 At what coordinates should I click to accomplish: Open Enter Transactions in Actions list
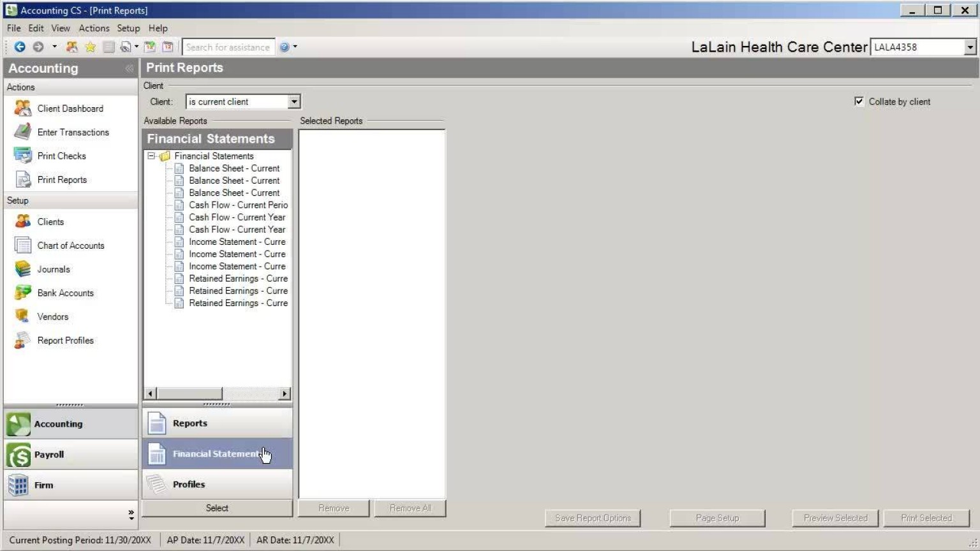(x=73, y=132)
